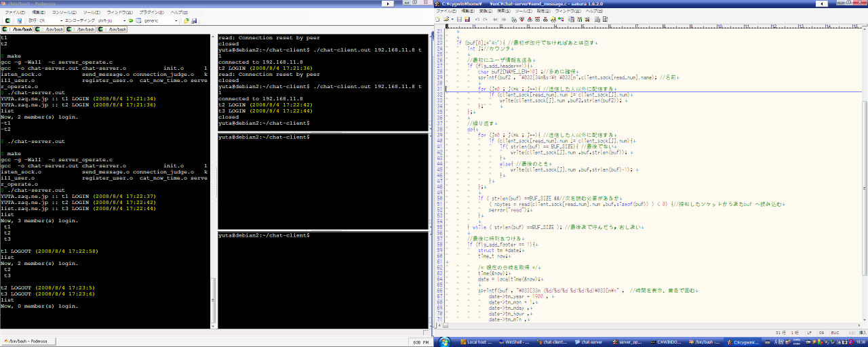Click the Undo arrow in sakura toolbar

click(x=477, y=20)
